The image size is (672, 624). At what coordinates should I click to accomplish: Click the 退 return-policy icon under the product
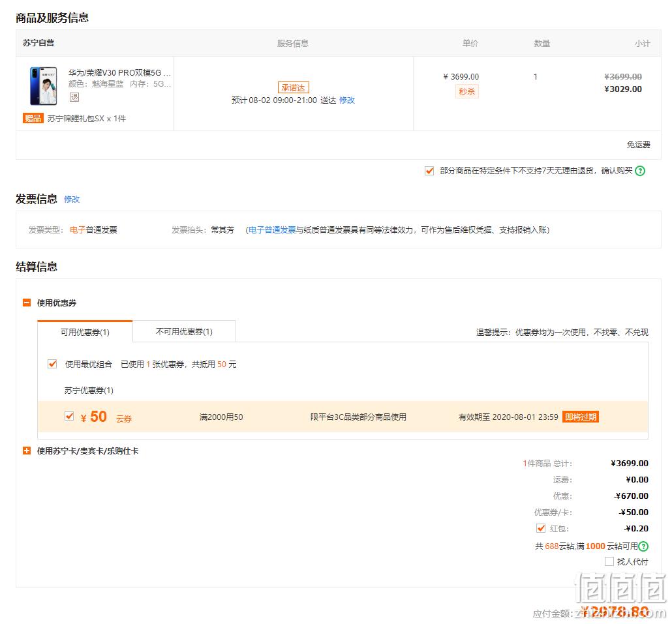tap(74, 97)
